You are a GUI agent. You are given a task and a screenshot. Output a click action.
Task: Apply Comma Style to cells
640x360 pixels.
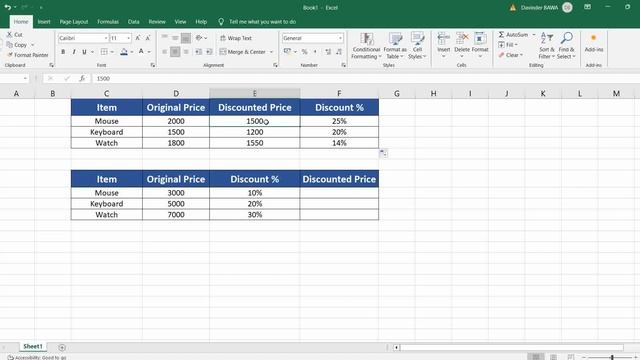click(x=315, y=52)
